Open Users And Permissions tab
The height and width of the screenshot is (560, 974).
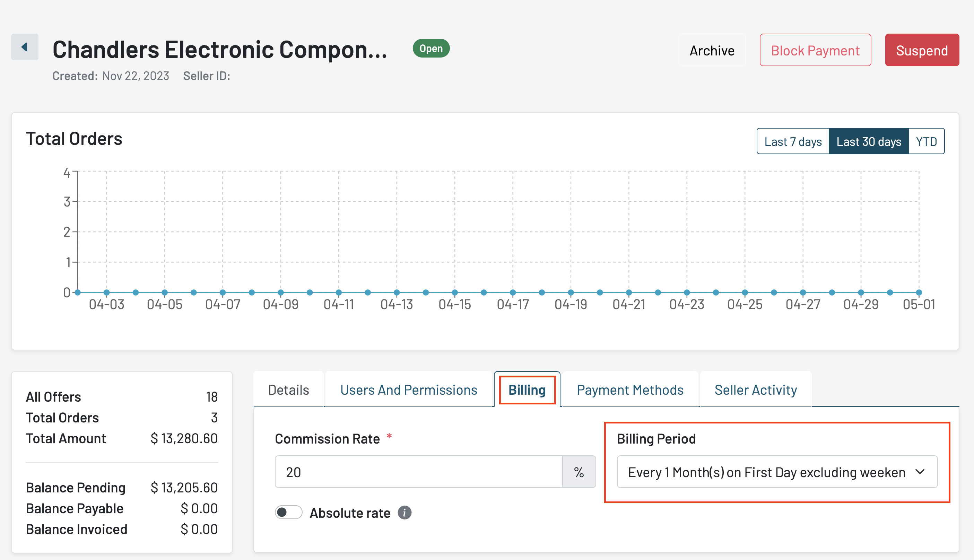click(409, 390)
